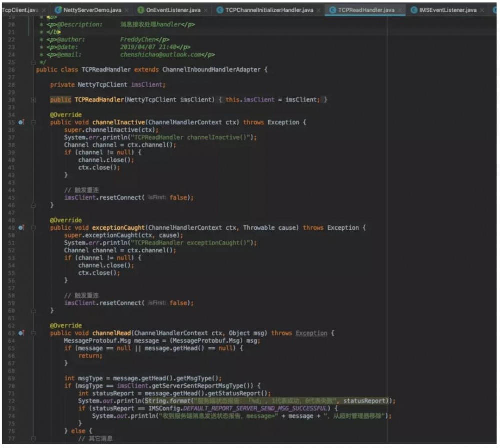This screenshot has height=448, width=500.
Task: Collapse the channelRead method body
Action: point(34,333)
